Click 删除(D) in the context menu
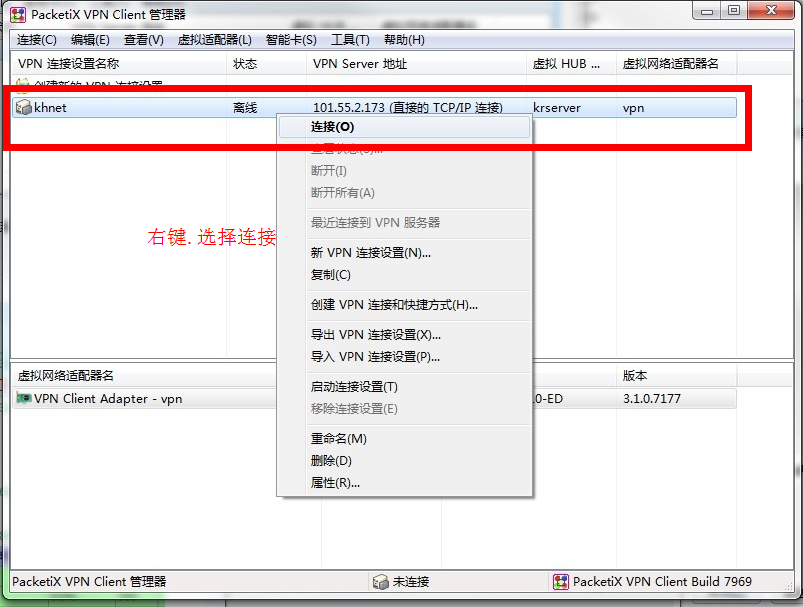 pos(331,461)
